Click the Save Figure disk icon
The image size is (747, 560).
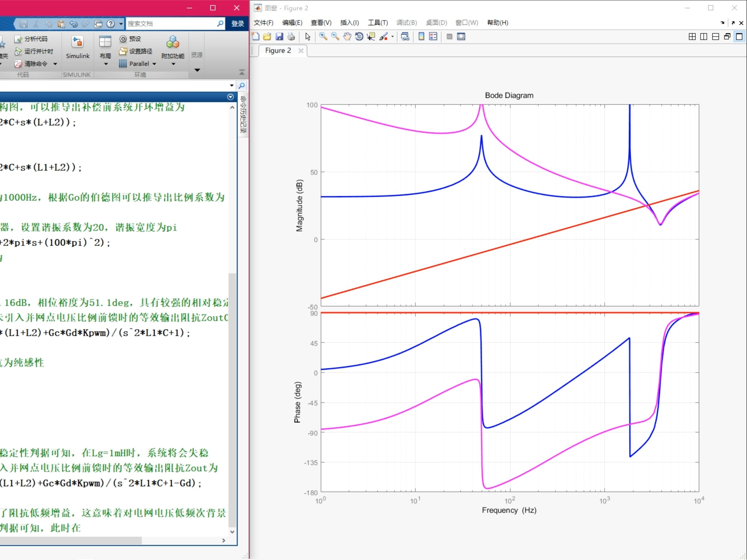click(x=279, y=37)
